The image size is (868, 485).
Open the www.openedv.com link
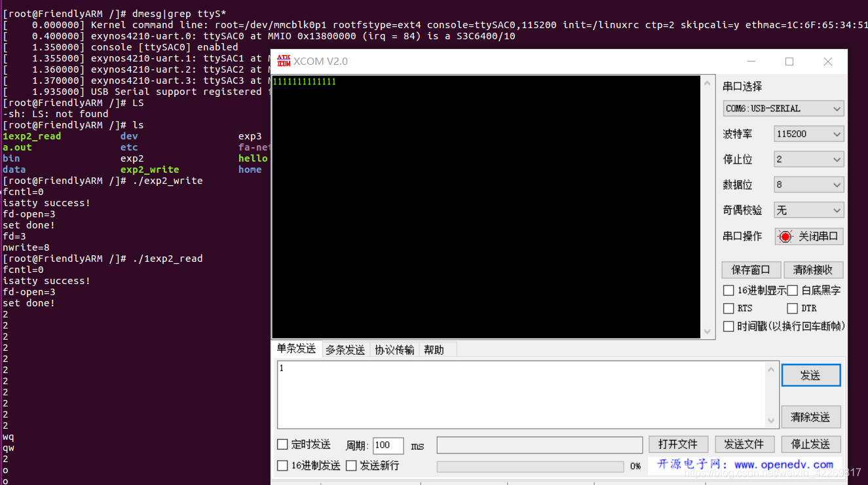coord(783,465)
